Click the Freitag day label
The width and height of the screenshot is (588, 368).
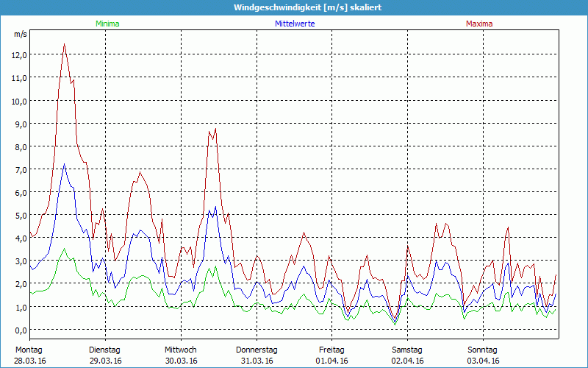(x=331, y=350)
